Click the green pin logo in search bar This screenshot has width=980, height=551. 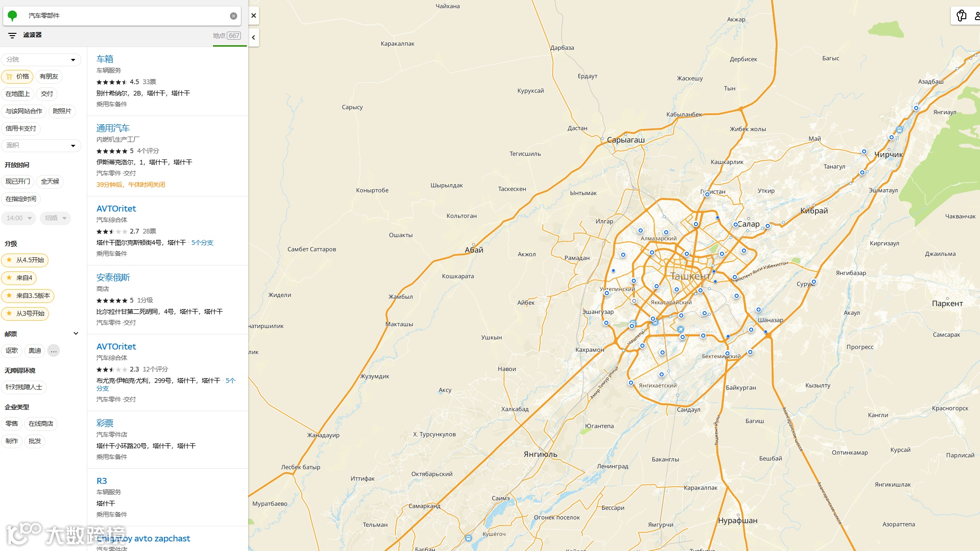pos(13,16)
